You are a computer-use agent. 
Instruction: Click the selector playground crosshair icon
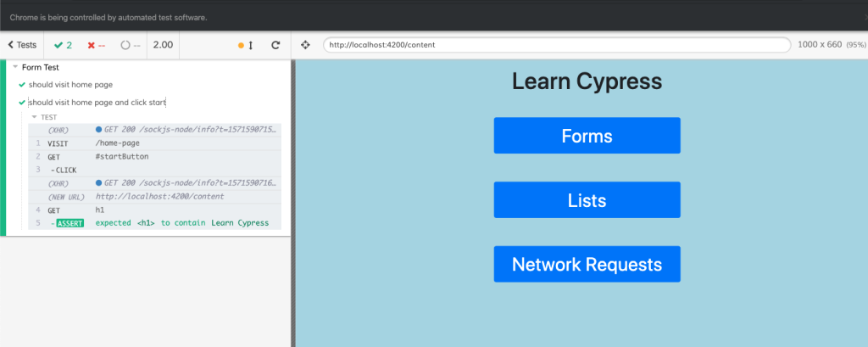point(305,45)
